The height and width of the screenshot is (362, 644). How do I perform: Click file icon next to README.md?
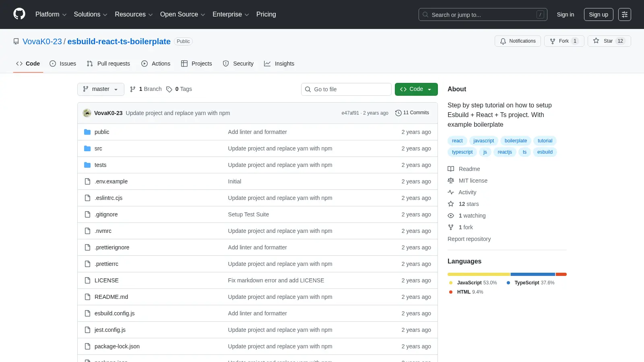[87, 297]
